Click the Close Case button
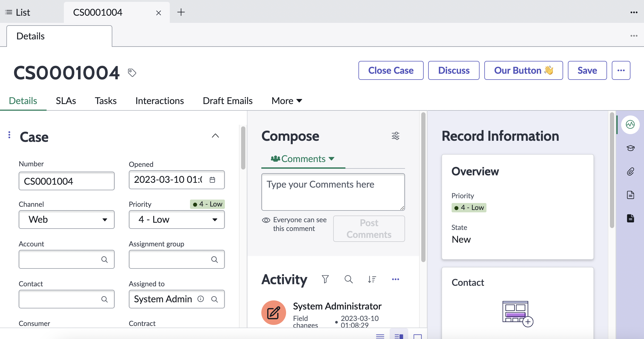The image size is (644, 339). (x=391, y=71)
